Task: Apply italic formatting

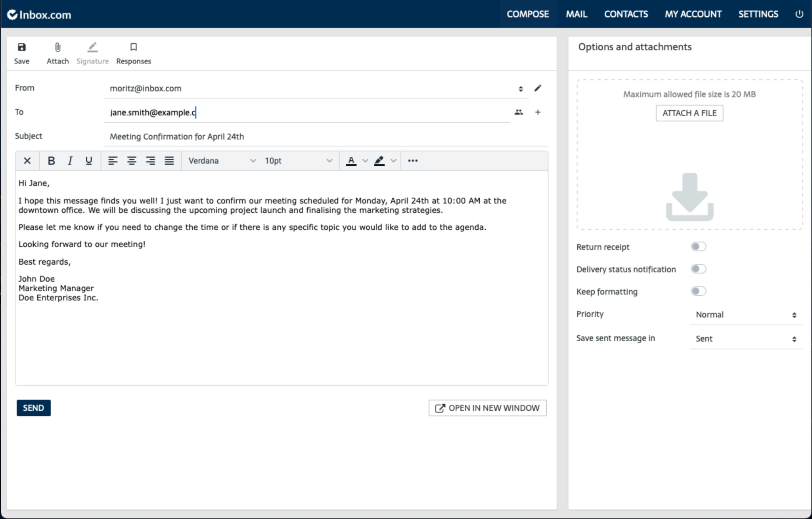Action: click(70, 160)
